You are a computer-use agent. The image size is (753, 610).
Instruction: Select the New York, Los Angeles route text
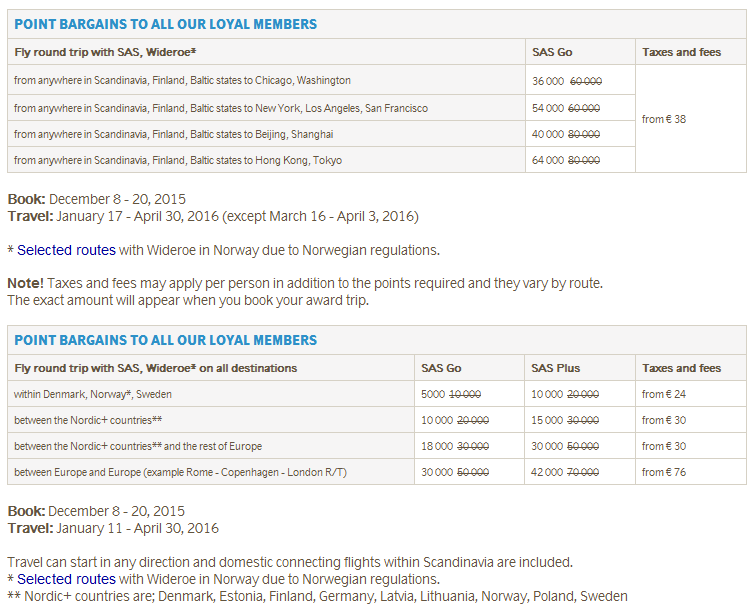click(221, 108)
